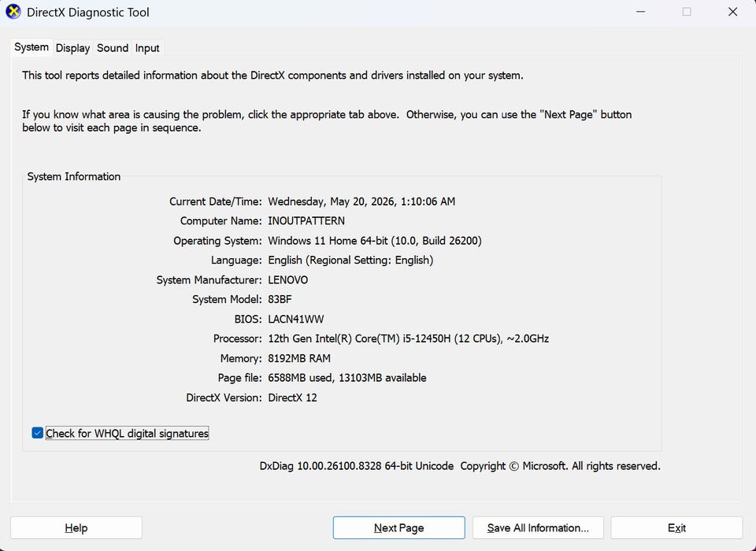756x551 pixels.
Task: Click the Operating System label
Action: pyautogui.click(x=217, y=241)
